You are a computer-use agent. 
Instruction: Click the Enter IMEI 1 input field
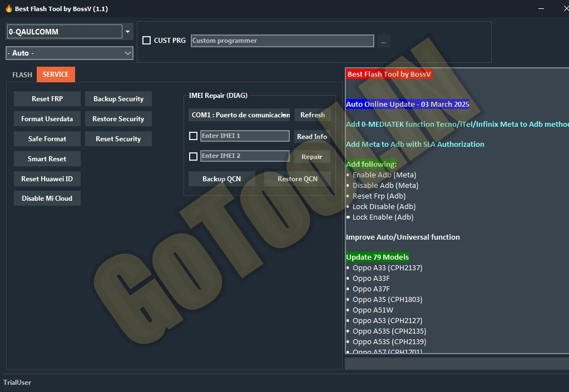pos(245,136)
